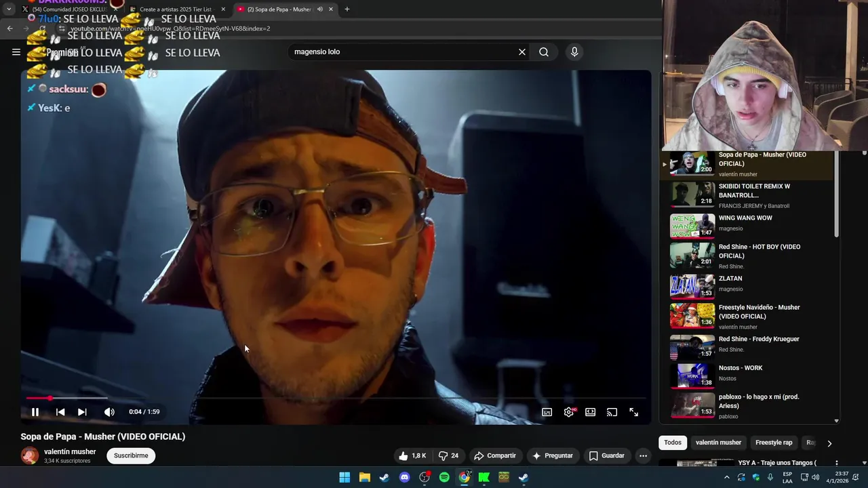Go back with browser back arrow
The height and width of the screenshot is (488, 868).
tap(9, 28)
